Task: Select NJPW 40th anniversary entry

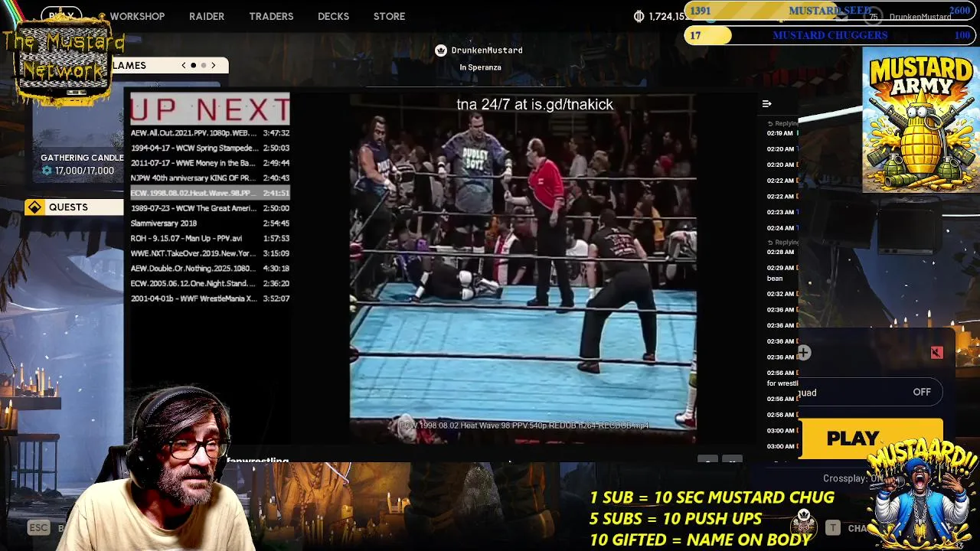Action: (210, 178)
